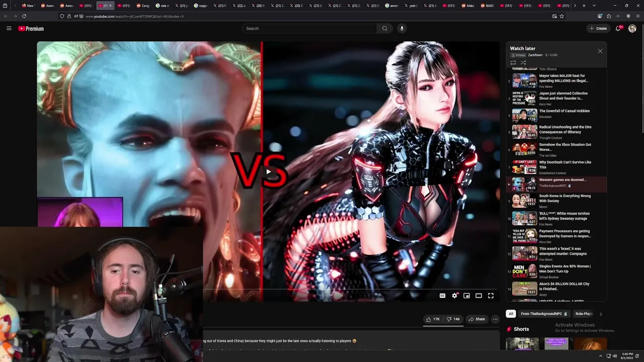Click thumbnail of Xbox video 22:05

click(524, 149)
